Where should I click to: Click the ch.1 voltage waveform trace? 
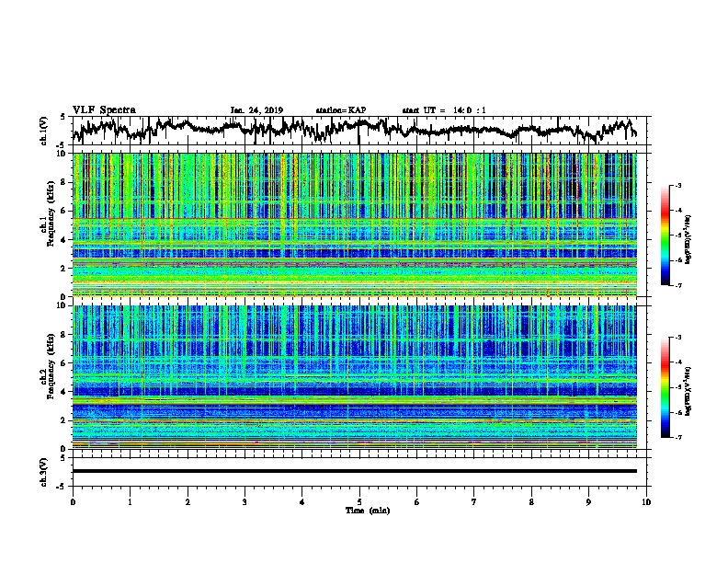[355, 129]
